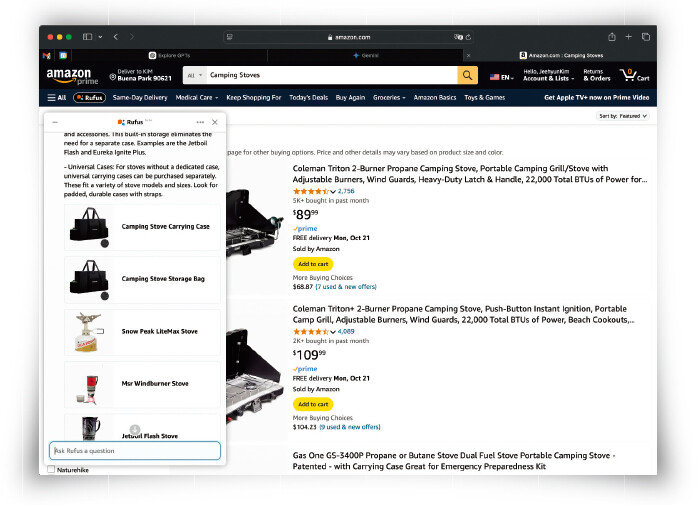Toggle Safari sidebar button
The width and height of the screenshot is (700, 505).
coord(88,37)
